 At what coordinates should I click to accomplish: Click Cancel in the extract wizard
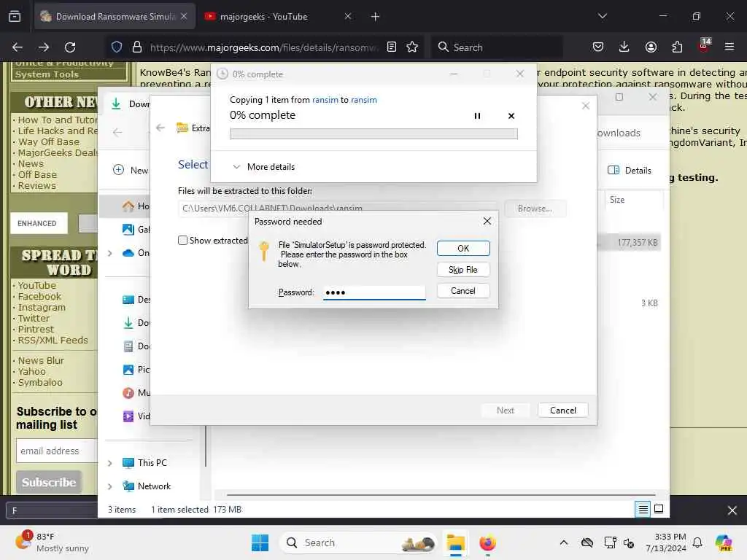562,411
